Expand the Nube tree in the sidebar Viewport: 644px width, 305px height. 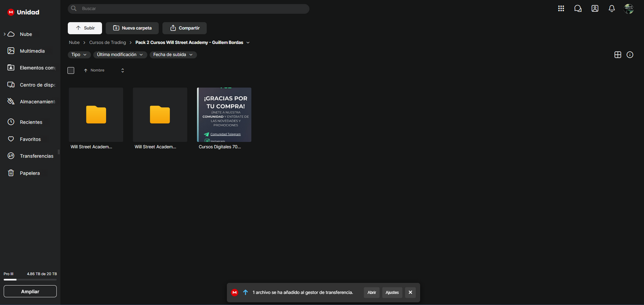click(5, 34)
